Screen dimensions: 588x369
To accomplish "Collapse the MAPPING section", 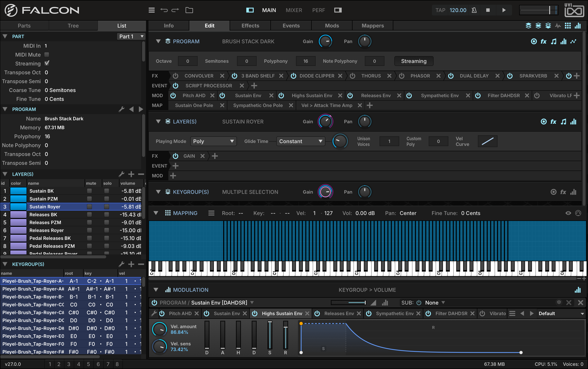I will [x=156, y=213].
